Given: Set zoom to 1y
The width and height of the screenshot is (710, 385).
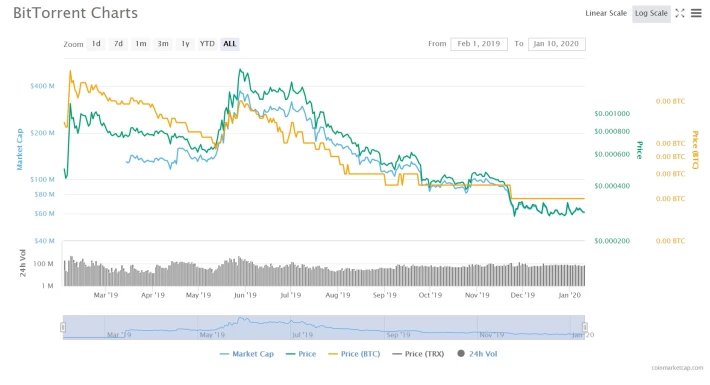Looking at the screenshot, I should [185, 44].
